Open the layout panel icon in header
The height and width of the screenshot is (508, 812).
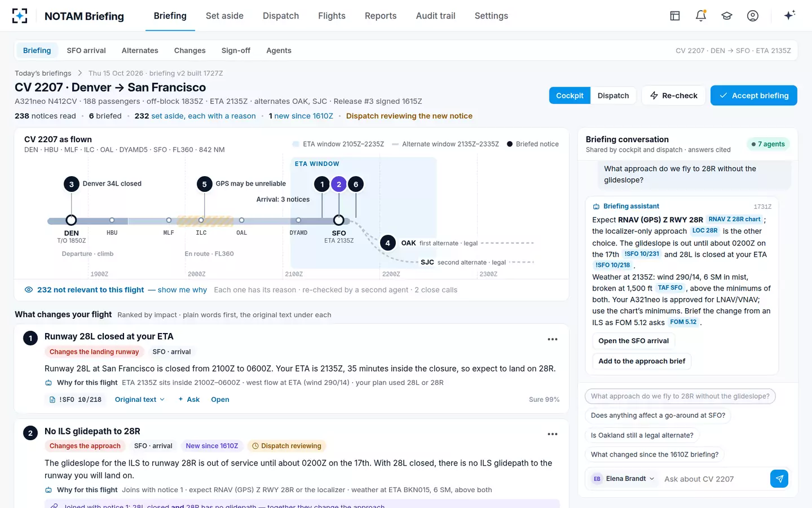click(x=675, y=16)
